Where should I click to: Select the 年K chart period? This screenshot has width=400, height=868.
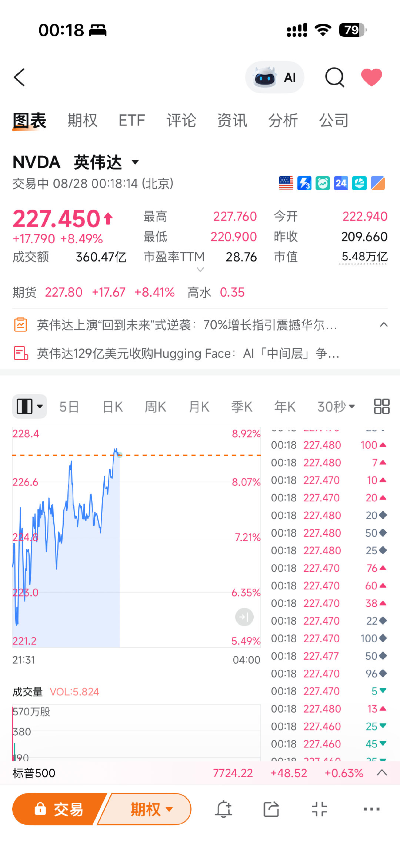click(x=285, y=406)
